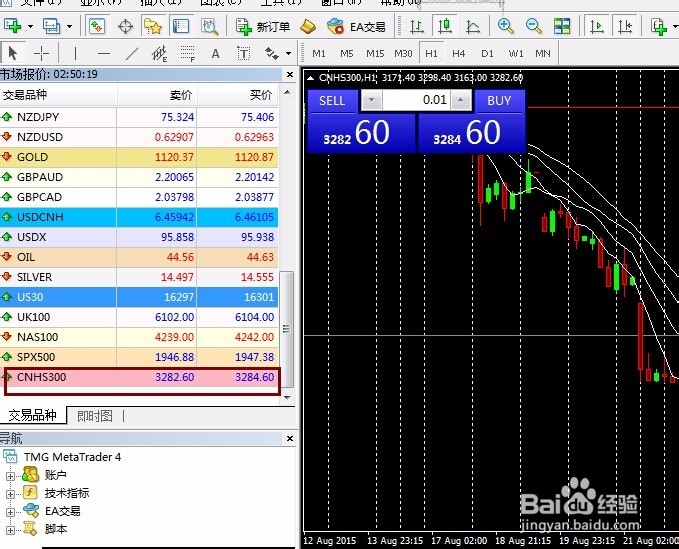Screen dimensions: 679x549
Task: Select the cursor arrow tool
Action: pyautogui.click(x=13, y=53)
